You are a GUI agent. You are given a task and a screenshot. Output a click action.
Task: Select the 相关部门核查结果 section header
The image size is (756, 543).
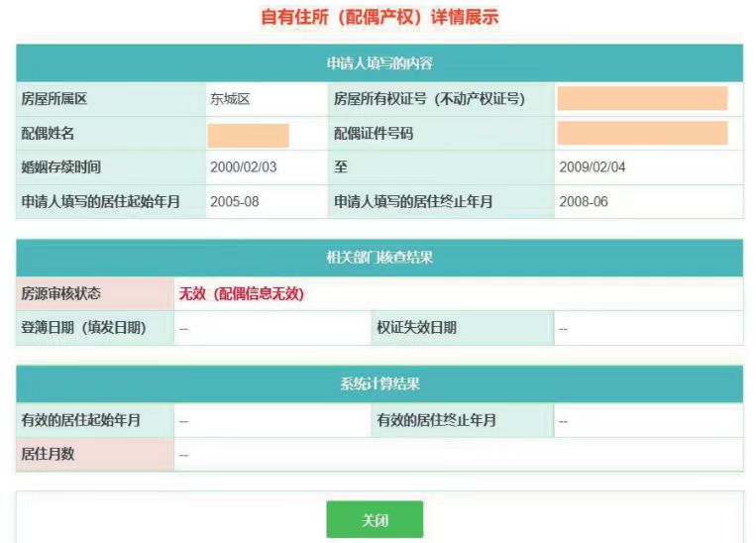click(x=379, y=258)
